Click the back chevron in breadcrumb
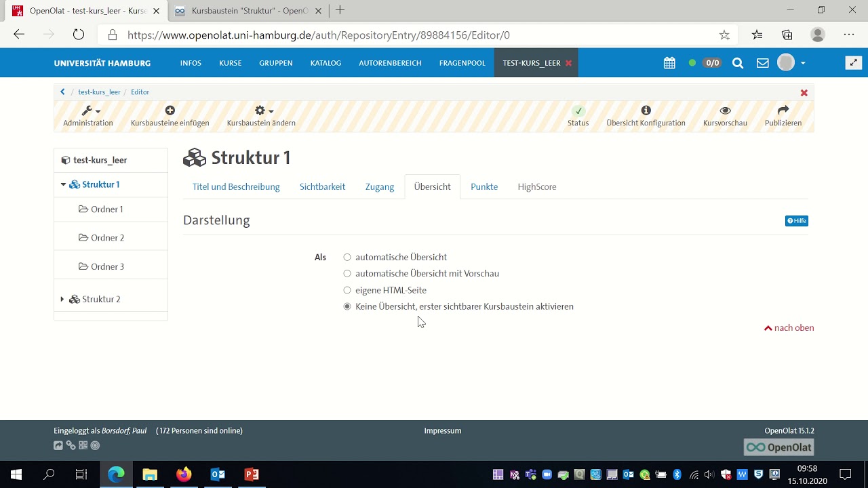Image resolution: width=868 pixels, height=488 pixels. [x=62, y=91]
